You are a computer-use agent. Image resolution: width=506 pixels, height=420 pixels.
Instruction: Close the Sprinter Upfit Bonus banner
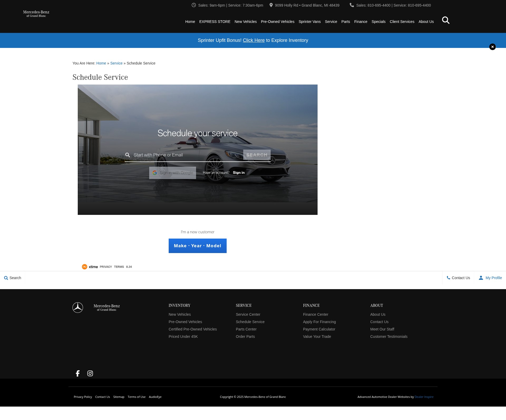(x=492, y=47)
